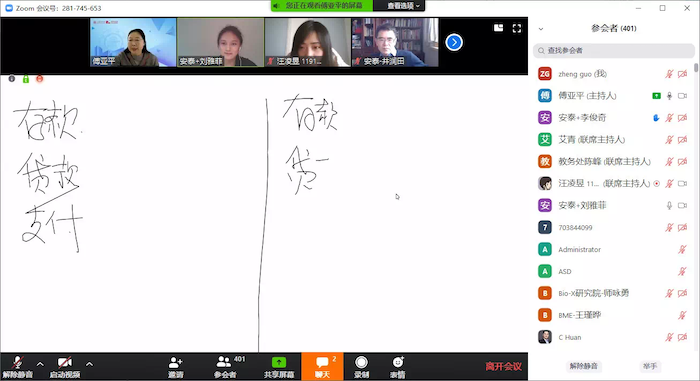
Task: Click the Leave Meeting red text
Action: [x=504, y=367]
